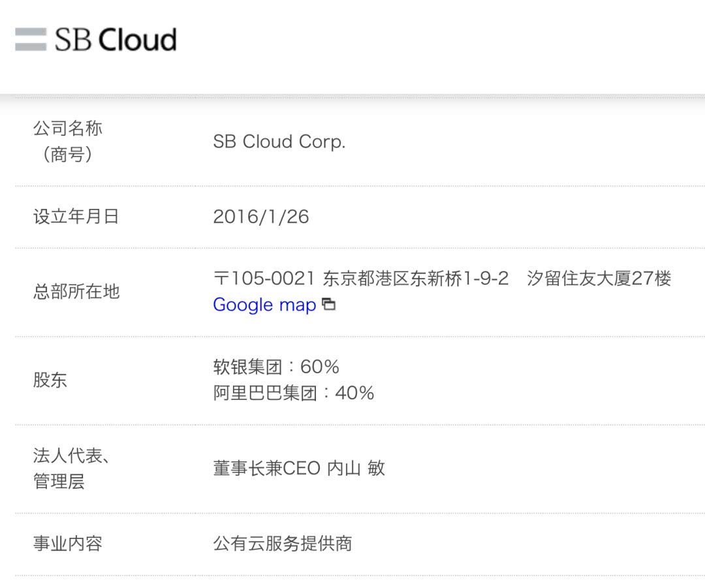705x588 pixels.
Task: Click the SB Cloud logo text
Action: pyautogui.click(x=116, y=40)
